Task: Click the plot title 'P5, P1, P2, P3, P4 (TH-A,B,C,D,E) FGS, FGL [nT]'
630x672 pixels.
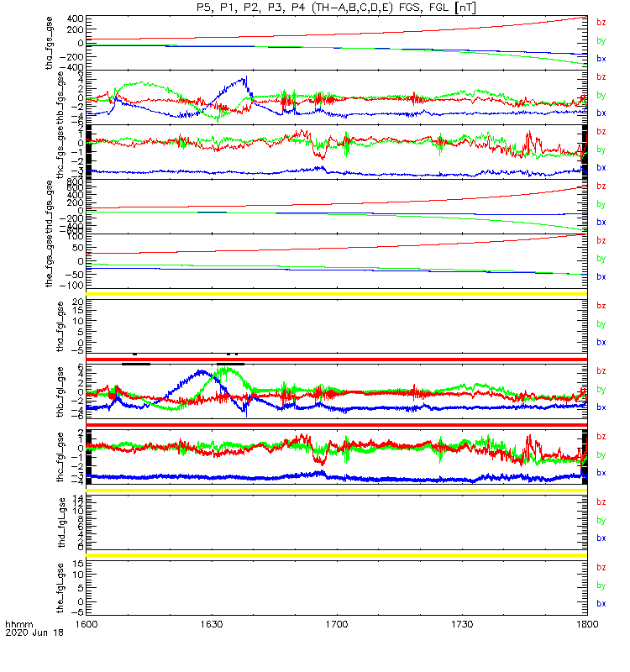Action: (337, 8)
